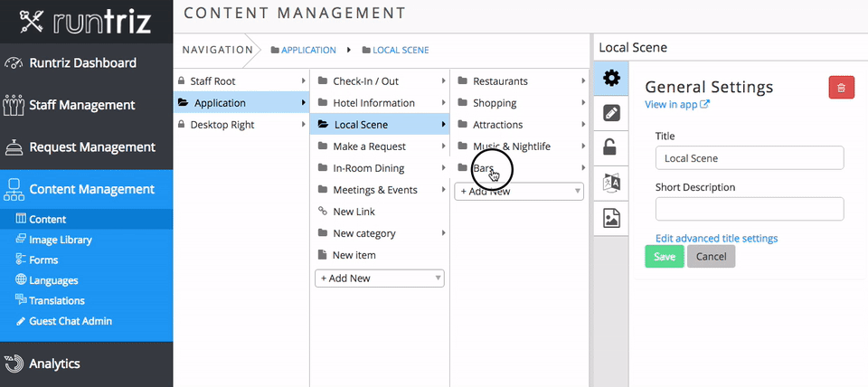The height and width of the screenshot is (387, 868).
Task: Click the Runtriz logo
Action: [x=86, y=22]
